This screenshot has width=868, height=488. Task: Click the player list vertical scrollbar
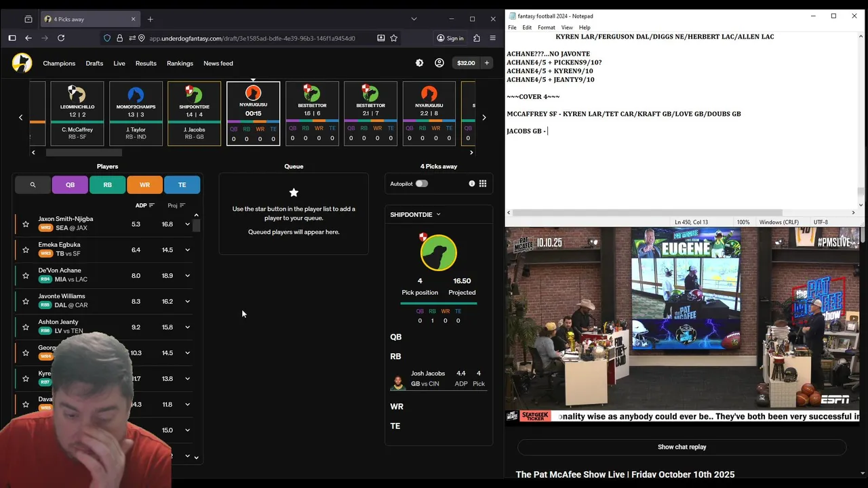pyautogui.click(x=197, y=225)
